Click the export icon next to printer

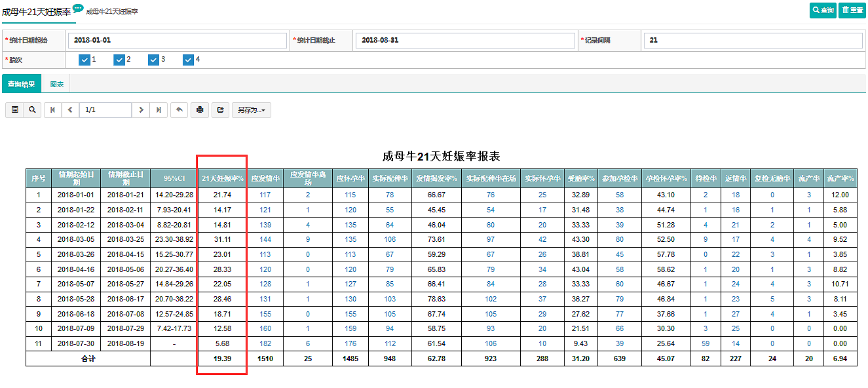[220, 110]
